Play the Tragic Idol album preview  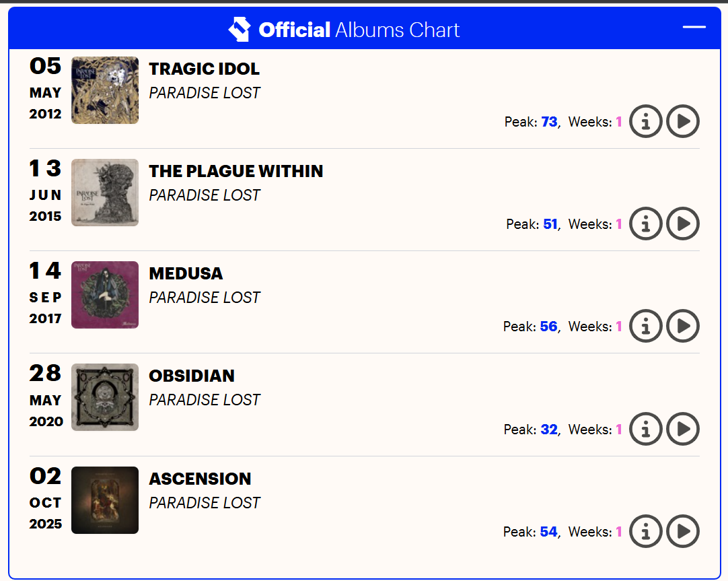coord(683,122)
